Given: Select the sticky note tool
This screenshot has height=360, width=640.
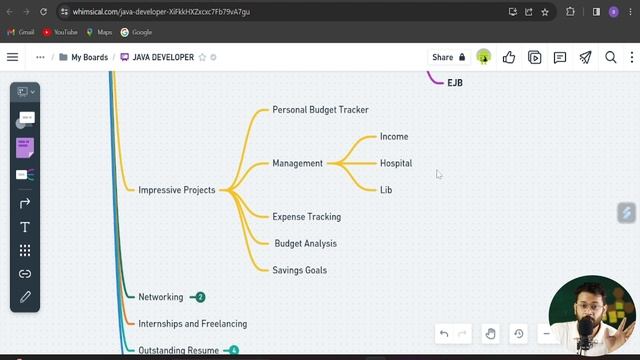Looking at the screenshot, I should point(25,148).
